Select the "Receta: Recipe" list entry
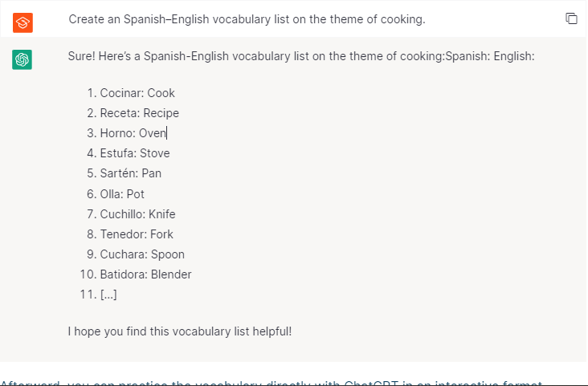The image size is (588, 386). point(139,113)
